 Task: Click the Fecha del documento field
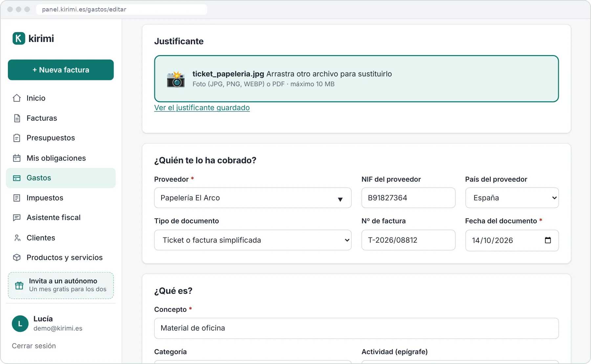tap(512, 240)
